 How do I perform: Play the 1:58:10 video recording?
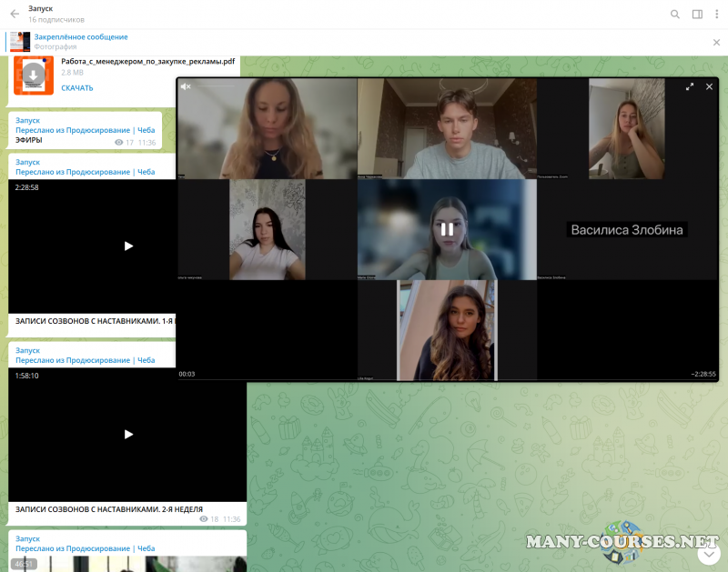click(x=128, y=434)
